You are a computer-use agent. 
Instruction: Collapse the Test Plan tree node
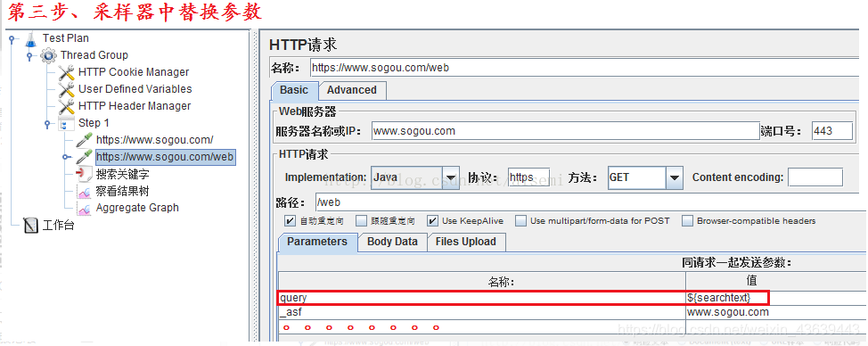[x=11, y=38]
